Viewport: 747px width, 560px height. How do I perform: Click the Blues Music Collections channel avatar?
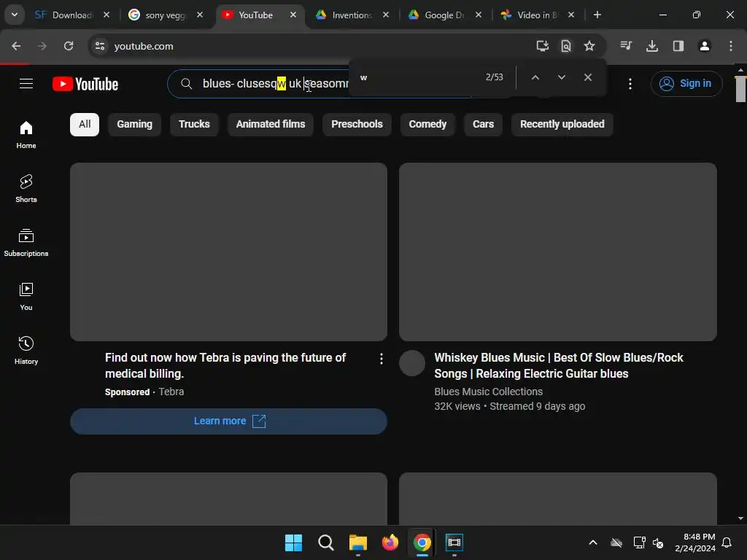412,363
